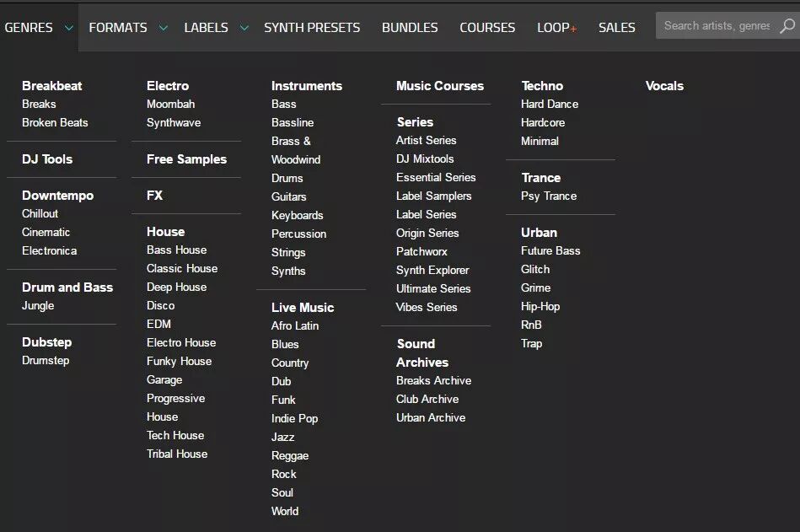Open the Percussion category

[x=299, y=234]
